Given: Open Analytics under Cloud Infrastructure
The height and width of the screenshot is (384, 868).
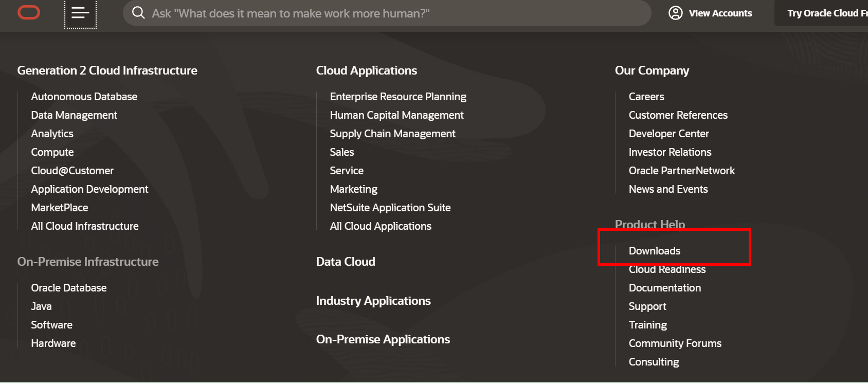Looking at the screenshot, I should pyautogui.click(x=52, y=134).
